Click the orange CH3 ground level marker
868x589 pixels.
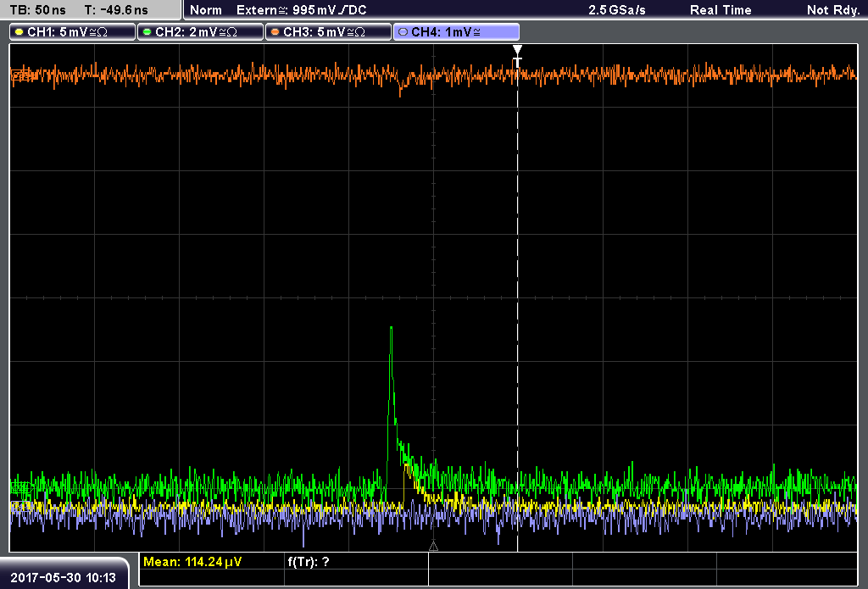20,75
